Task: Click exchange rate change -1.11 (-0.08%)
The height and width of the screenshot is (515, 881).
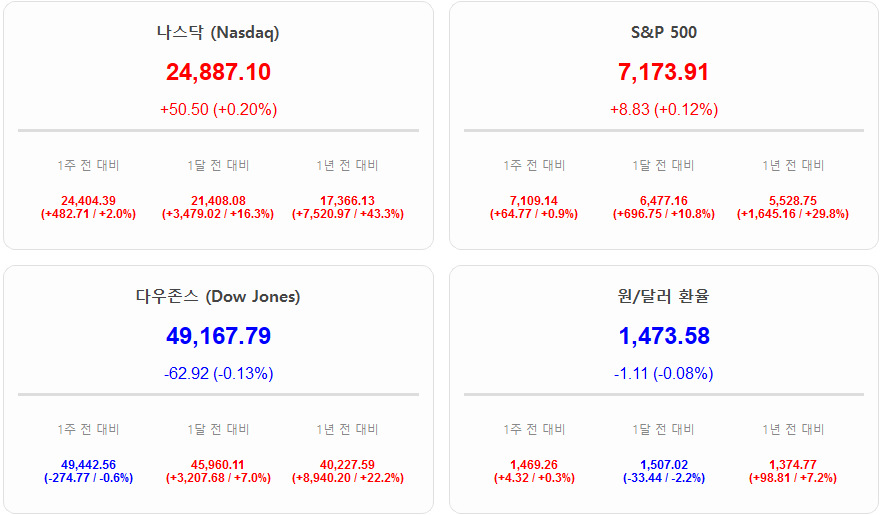Action: (x=664, y=373)
